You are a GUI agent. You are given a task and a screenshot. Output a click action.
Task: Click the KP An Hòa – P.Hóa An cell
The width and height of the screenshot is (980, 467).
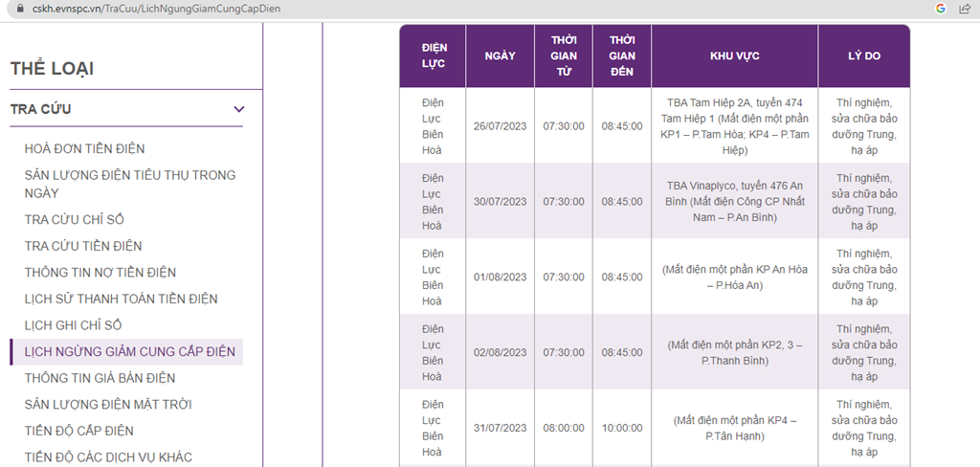pos(734,277)
